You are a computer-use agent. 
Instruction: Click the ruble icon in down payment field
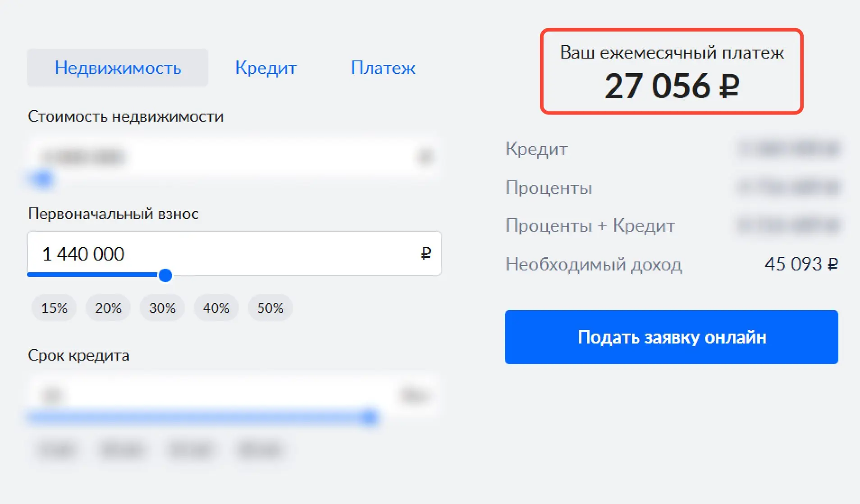point(425,253)
